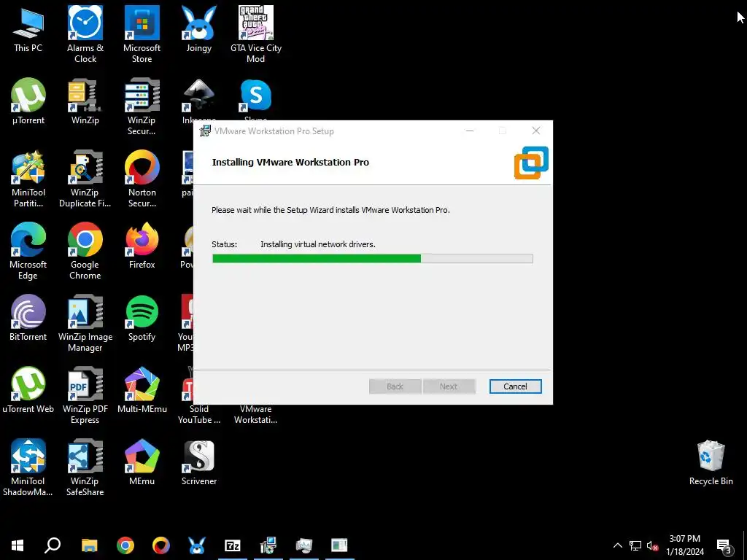Viewport: 747px width, 560px height.
Task: Click the disabled Back button in setup
Action: (395, 386)
